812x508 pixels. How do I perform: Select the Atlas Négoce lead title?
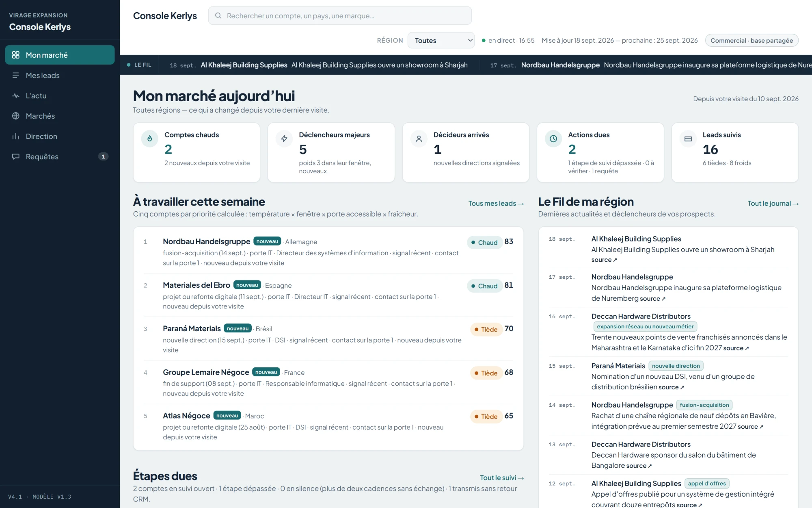point(186,416)
